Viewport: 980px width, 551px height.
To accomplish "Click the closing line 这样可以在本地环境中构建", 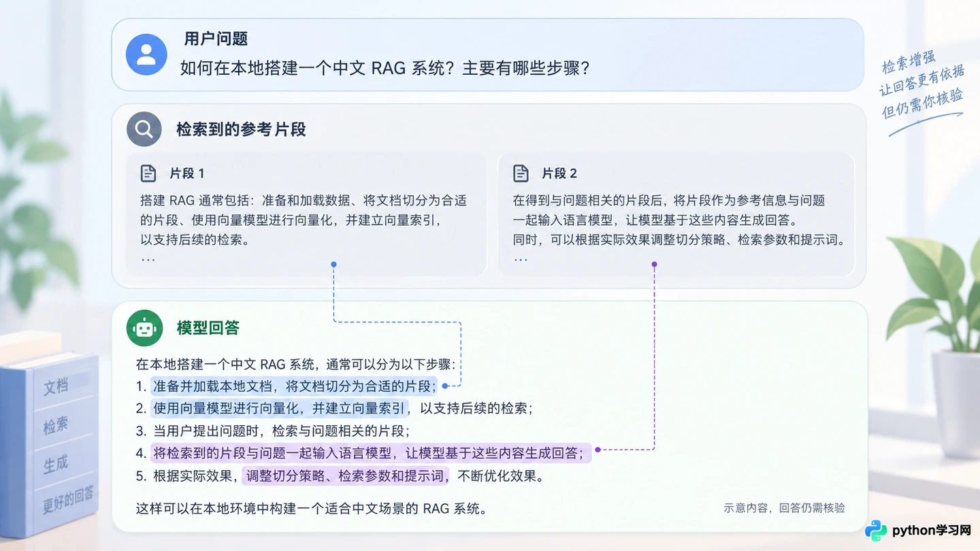I will coord(312,508).
